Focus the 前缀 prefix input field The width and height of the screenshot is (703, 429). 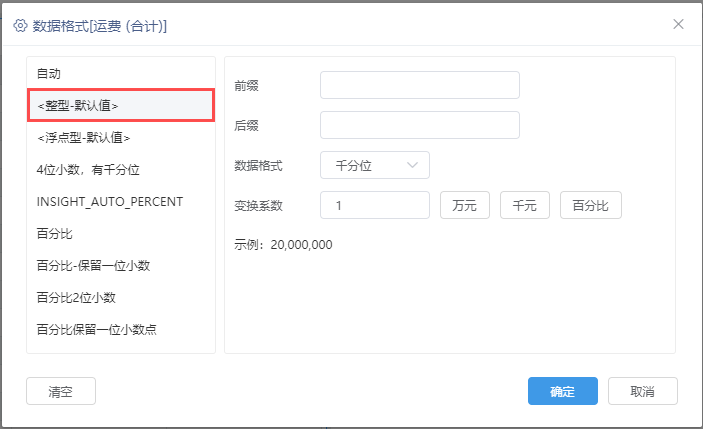pyautogui.click(x=420, y=85)
